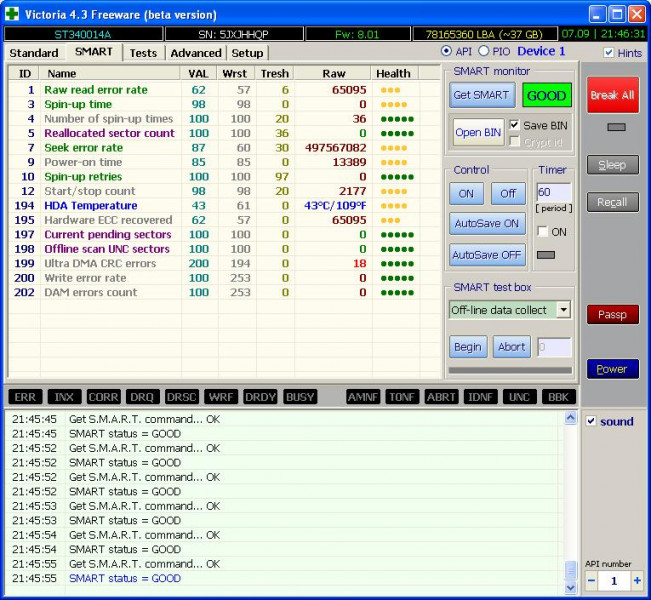Screen dimensions: 651x600
Task: Click the IDNF error indicator
Action: (x=480, y=397)
